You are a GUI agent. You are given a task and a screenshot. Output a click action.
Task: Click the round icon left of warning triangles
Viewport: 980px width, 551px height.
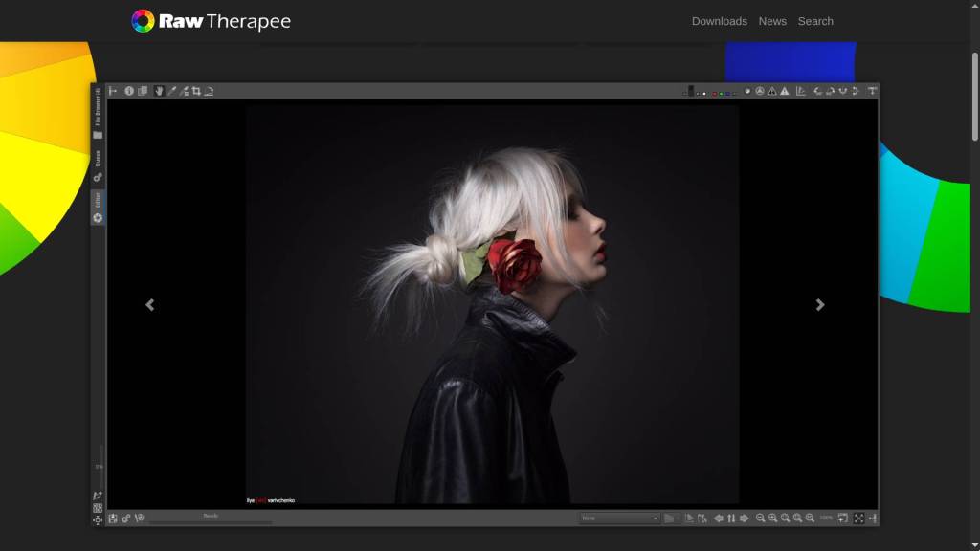[747, 91]
